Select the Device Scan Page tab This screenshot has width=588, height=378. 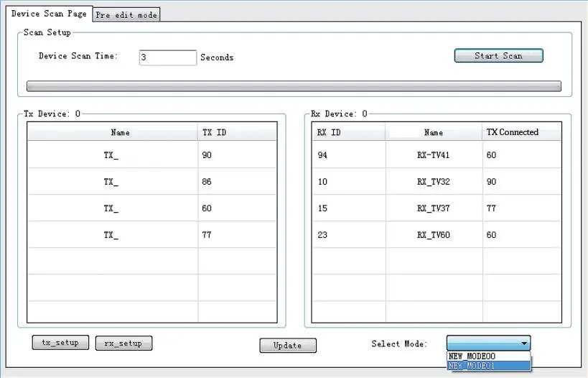coord(49,14)
